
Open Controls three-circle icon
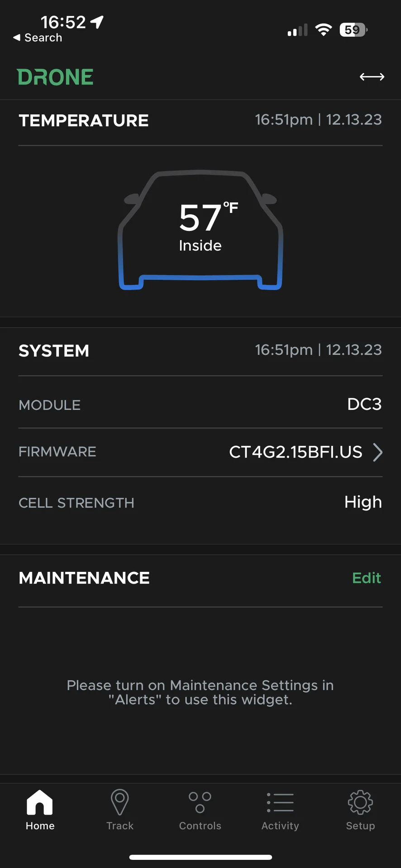click(200, 803)
